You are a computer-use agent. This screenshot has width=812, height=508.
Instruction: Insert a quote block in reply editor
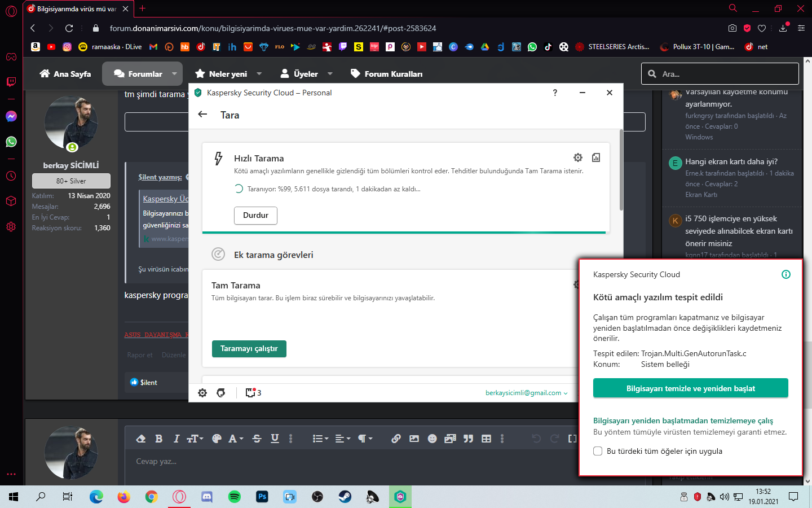469,439
